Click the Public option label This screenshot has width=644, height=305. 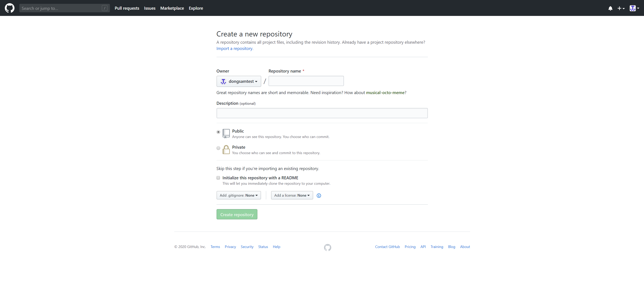[238, 131]
